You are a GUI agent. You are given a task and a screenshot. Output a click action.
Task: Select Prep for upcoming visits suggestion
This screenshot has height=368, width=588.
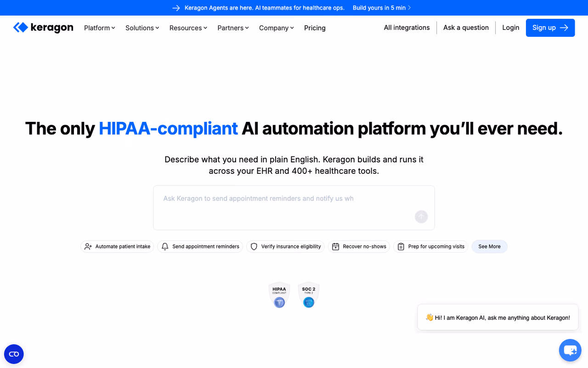click(x=431, y=247)
